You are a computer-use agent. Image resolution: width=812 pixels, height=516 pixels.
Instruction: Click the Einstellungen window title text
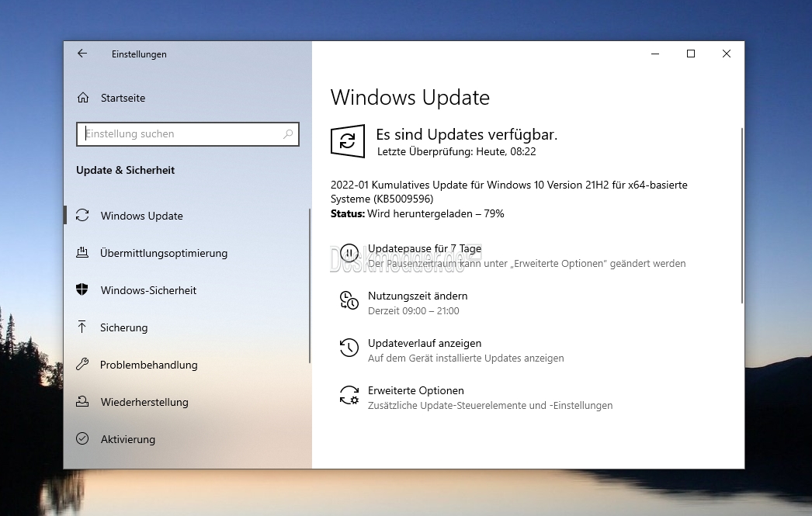point(139,54)
